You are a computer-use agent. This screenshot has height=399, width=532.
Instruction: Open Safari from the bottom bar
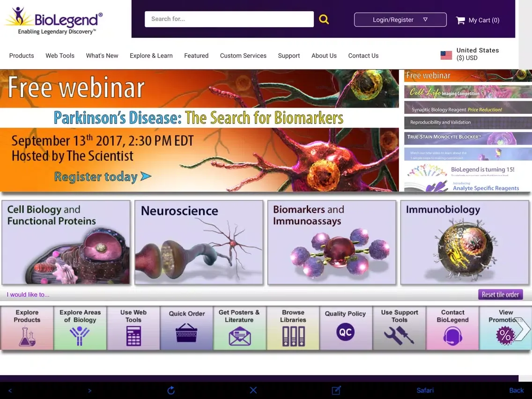click(425, 391)
